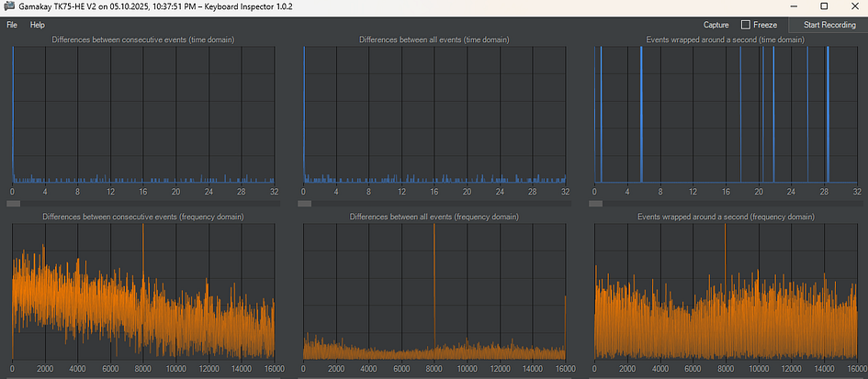Click the Capture label
The width and height of the screenshot is (868, 379).
coord(716,25)
